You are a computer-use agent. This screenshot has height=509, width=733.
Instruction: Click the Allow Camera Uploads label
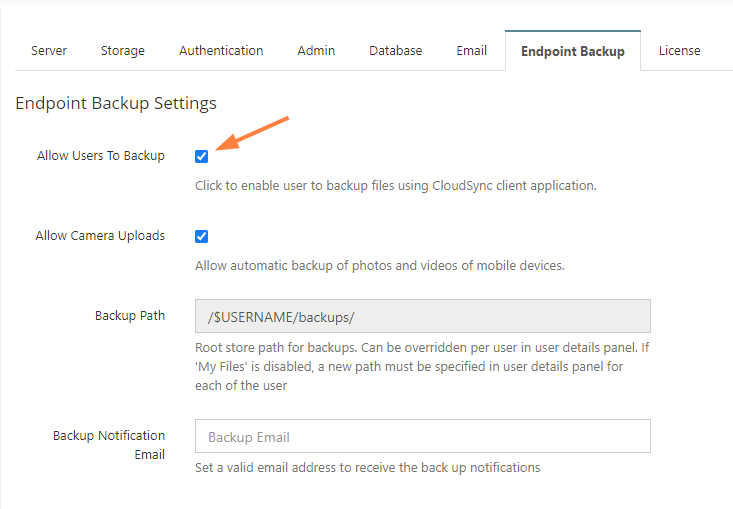(101, 236)
